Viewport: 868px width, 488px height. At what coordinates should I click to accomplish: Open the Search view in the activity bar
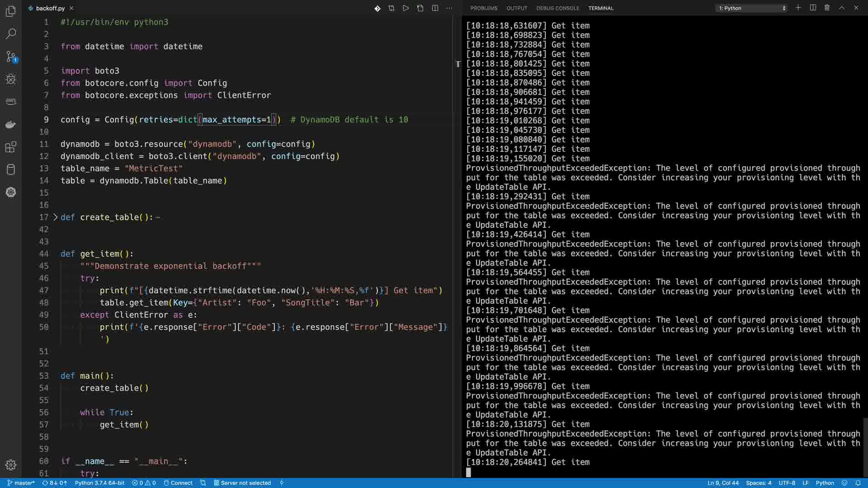coord(11,34)
